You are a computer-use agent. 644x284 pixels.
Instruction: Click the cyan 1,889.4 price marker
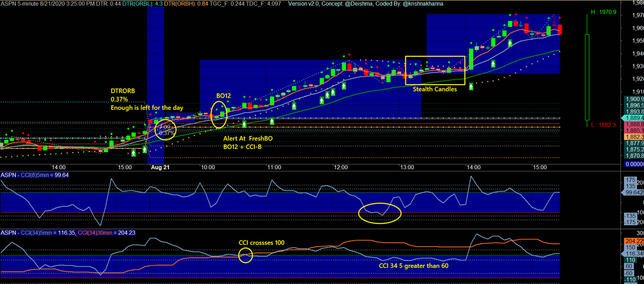tap(633, 118)
